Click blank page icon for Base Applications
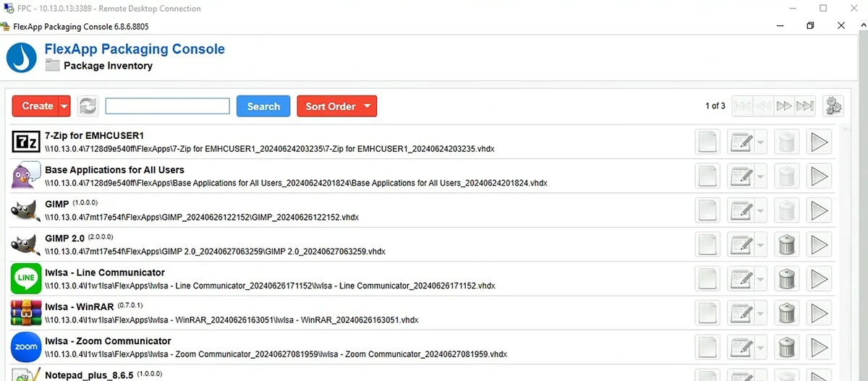Screen dimensions: 868x381 click(x=707, y=176)
